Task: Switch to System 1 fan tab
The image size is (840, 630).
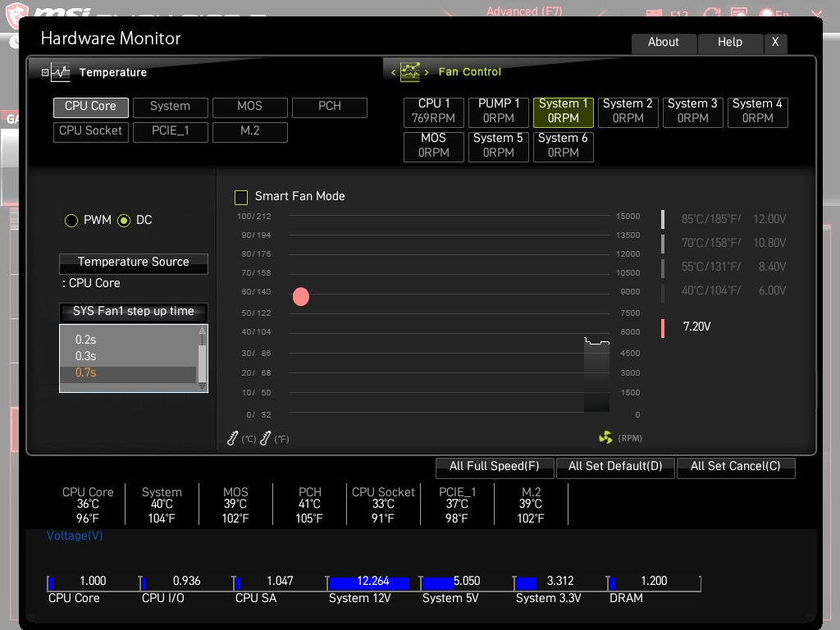Action: coord(563,112)
